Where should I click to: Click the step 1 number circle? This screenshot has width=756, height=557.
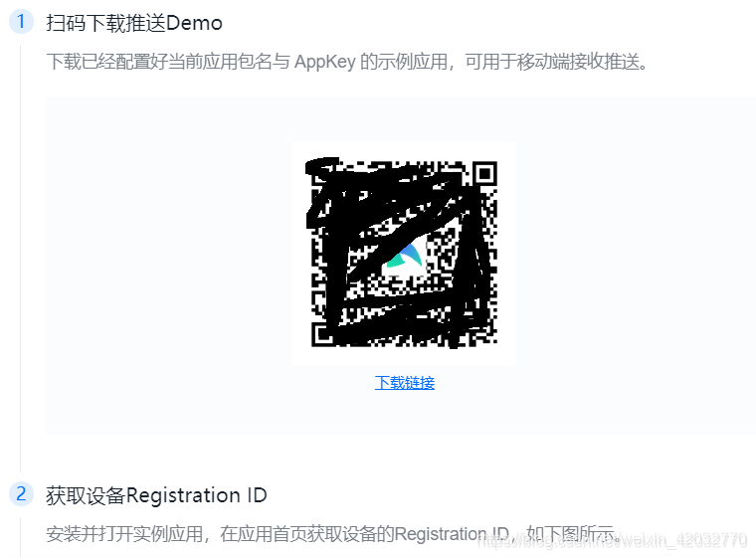click(x=21, y=22)
